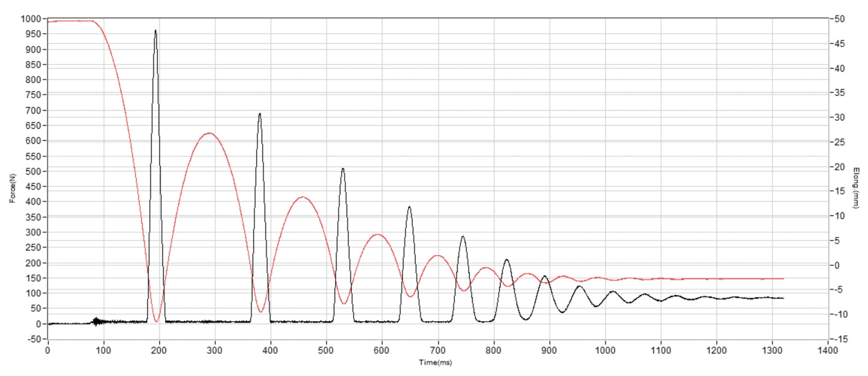Click the Time(ms) horizontal axis title

point(435,362)
